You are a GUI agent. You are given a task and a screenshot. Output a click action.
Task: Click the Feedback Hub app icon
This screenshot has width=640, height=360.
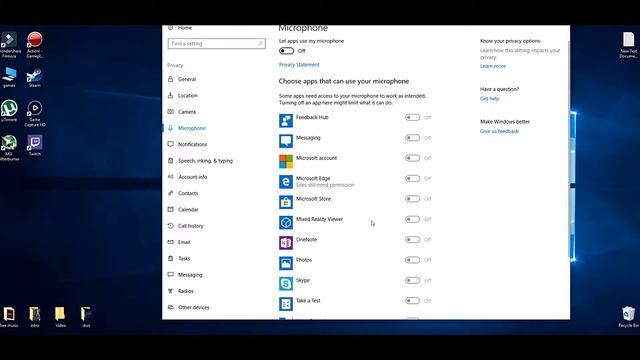pos(286,120)
